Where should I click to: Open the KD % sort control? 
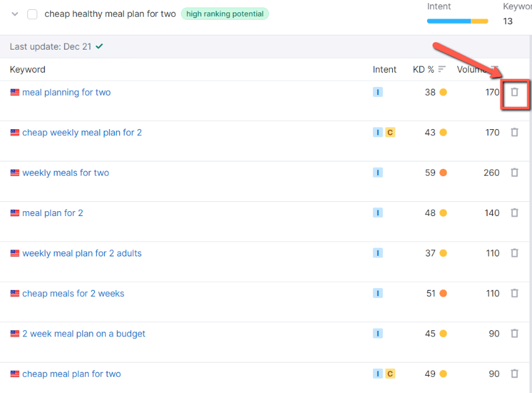(441, 70)
